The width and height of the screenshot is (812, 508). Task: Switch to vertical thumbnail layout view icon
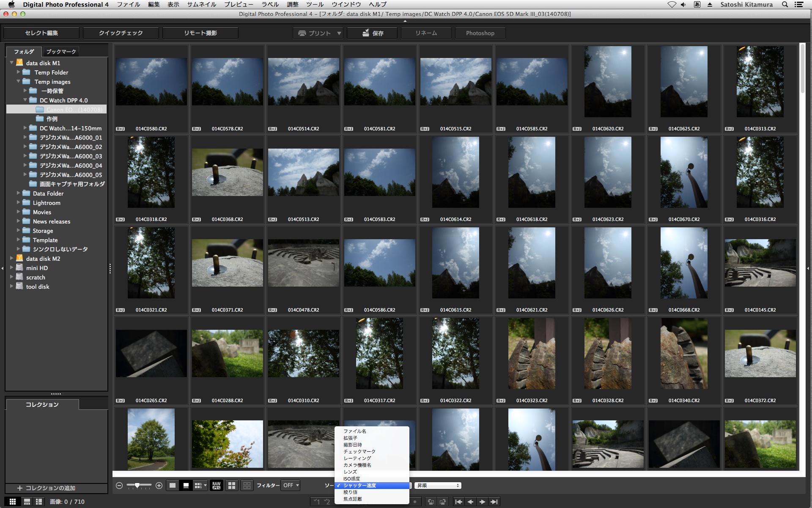point(39,502)
